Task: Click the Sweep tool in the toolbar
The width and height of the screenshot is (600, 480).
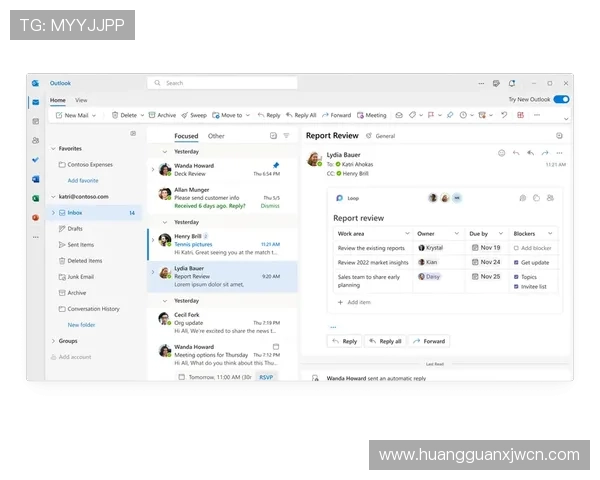Action: 194,115
